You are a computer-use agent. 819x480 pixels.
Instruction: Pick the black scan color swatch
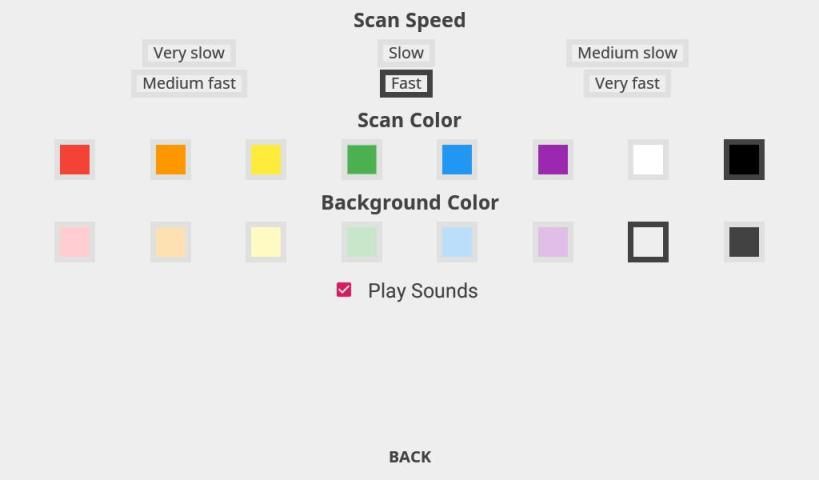[x=744, y=159]
